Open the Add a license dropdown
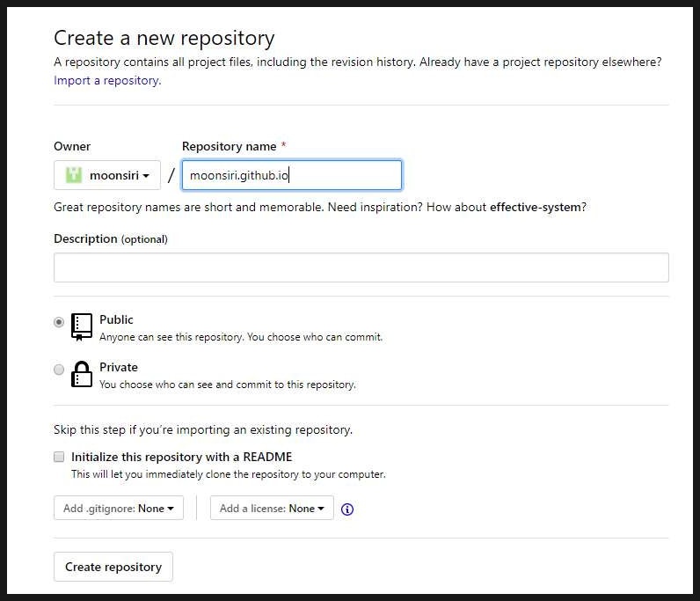Screen dimensions: 700x601 (272, 508)
